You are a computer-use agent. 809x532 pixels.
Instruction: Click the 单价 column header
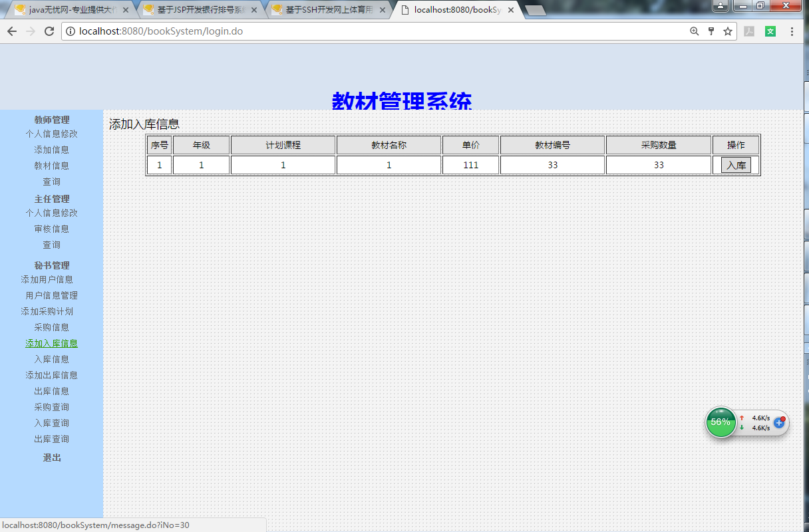[471, 145]
